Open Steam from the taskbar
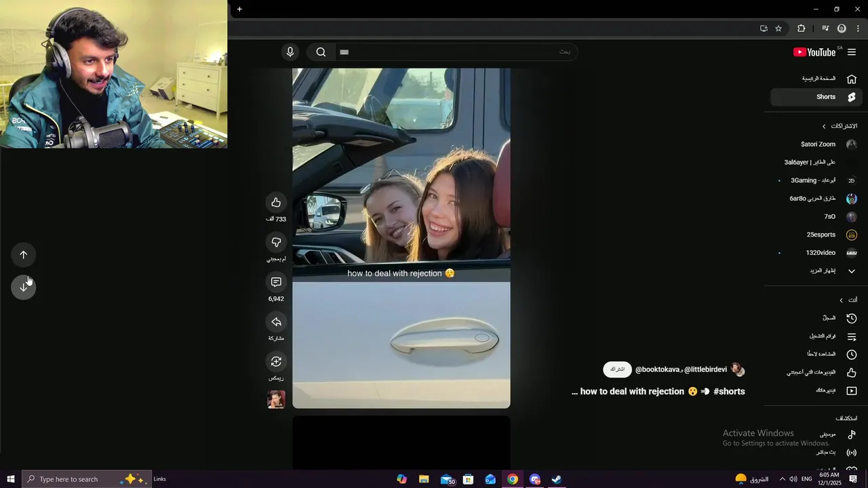This screenshot has height=488, width=868. click(x=557, y=479)
